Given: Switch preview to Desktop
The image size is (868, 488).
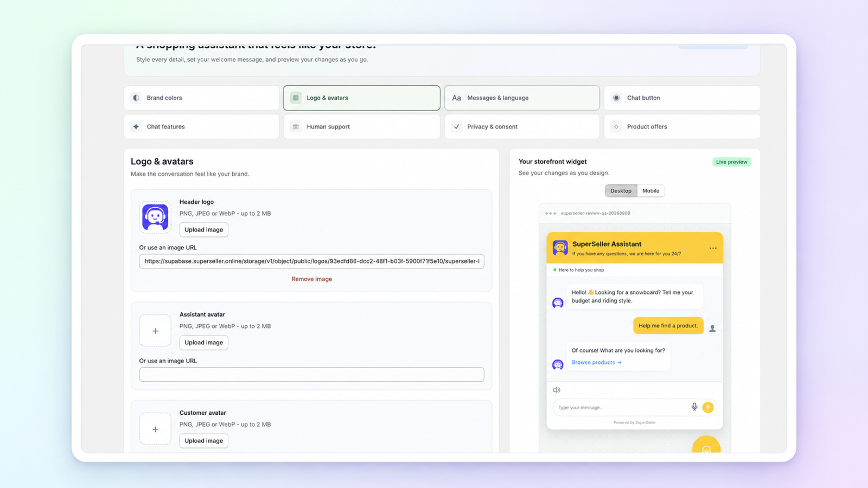Looking at the screenshot, I should click(621, 191).
